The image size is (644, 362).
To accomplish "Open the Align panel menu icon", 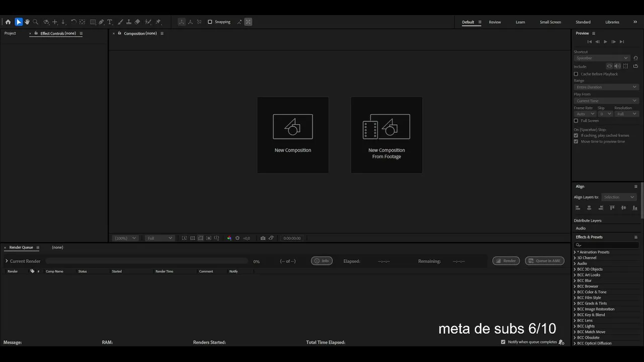I will (x=636, y=187).
